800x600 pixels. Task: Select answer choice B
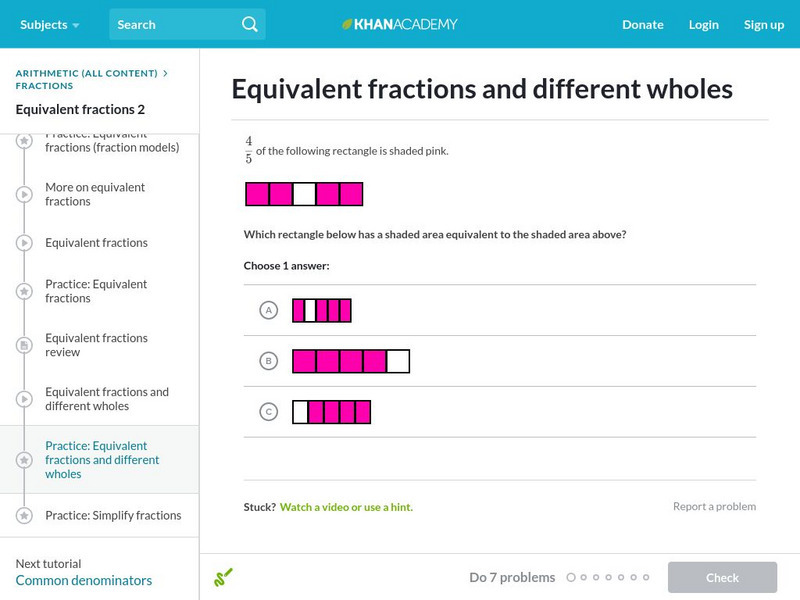pos(268,360)
